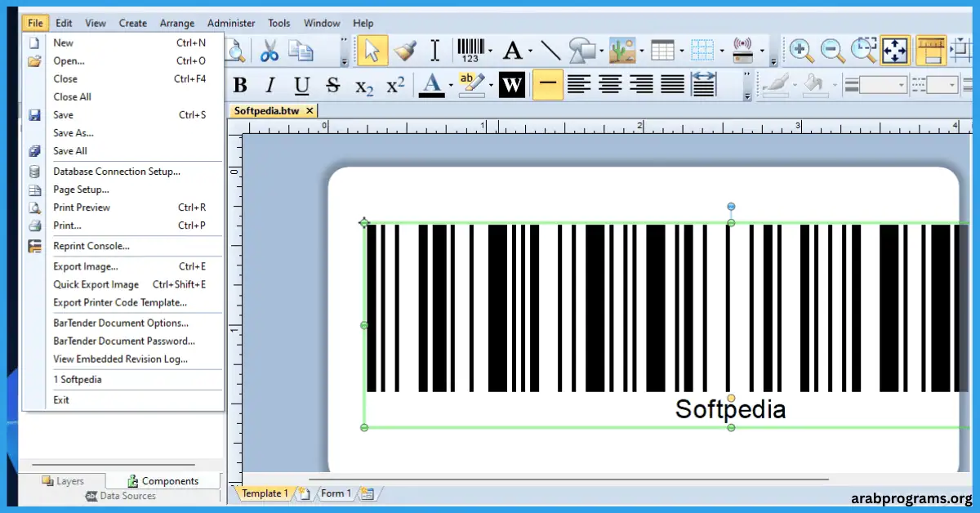Set Align Left paragraph
Screen dimensions: 980x513
coord(579,84)
